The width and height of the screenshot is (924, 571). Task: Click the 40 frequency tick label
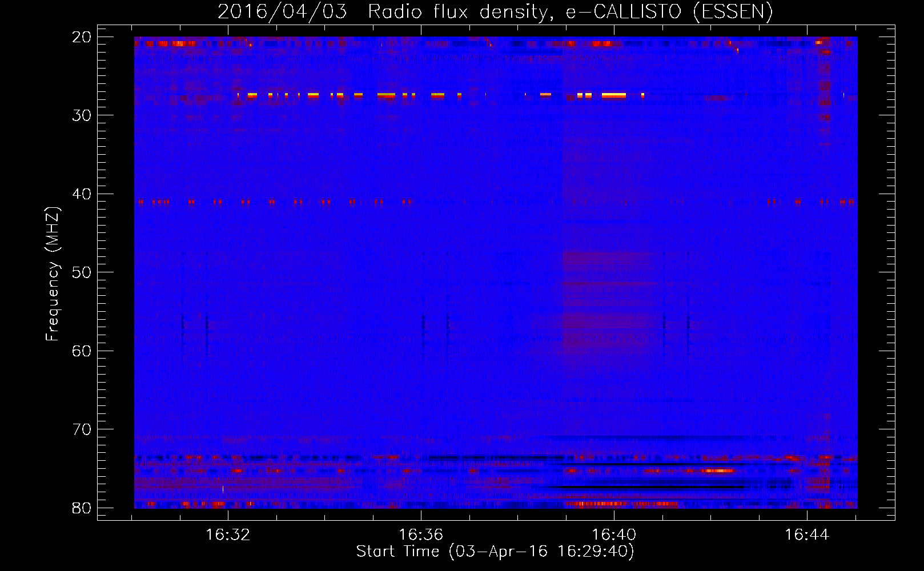[82, 194]
